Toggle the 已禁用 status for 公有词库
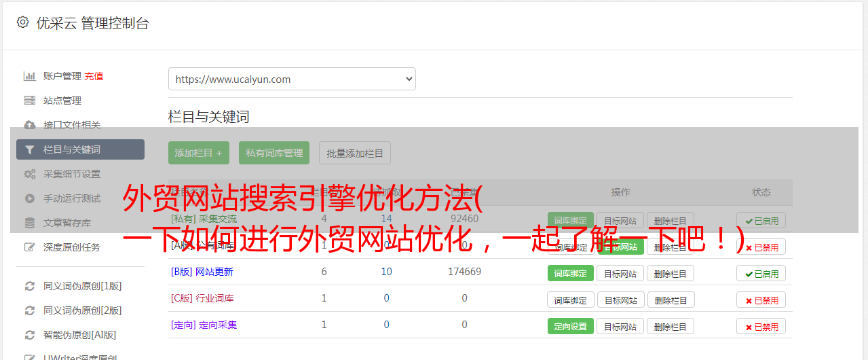Image resolution: width=868 pixels, height=360 pixels. [761, 247]
